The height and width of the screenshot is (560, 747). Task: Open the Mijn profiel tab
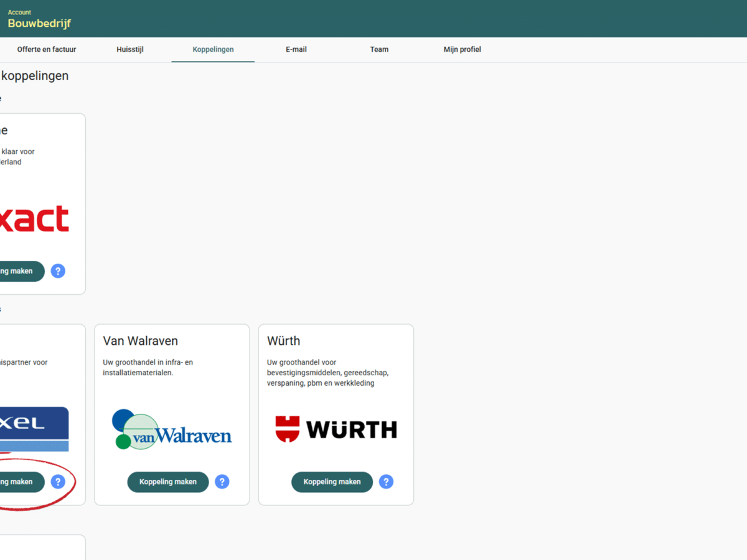tap(463, 49)
